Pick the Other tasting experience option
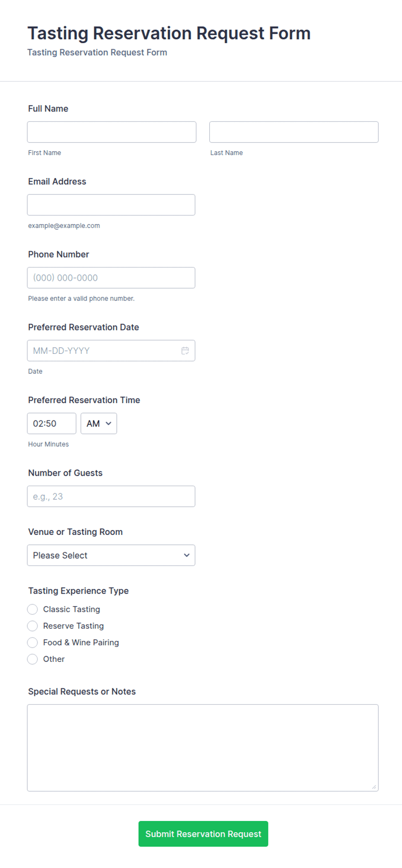The image size is (402, 868). [x=32, y=659]
